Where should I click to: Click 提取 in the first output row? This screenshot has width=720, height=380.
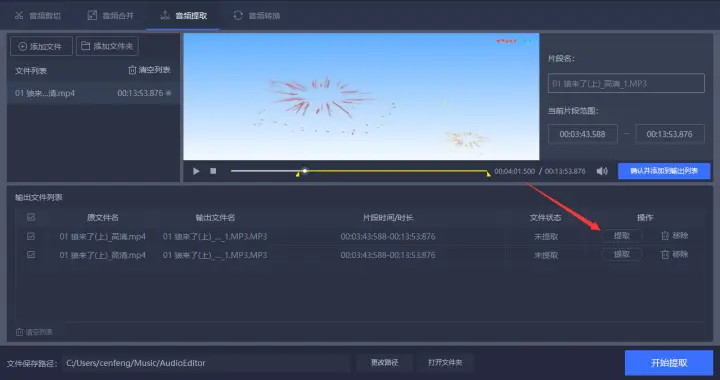point(622,236)
